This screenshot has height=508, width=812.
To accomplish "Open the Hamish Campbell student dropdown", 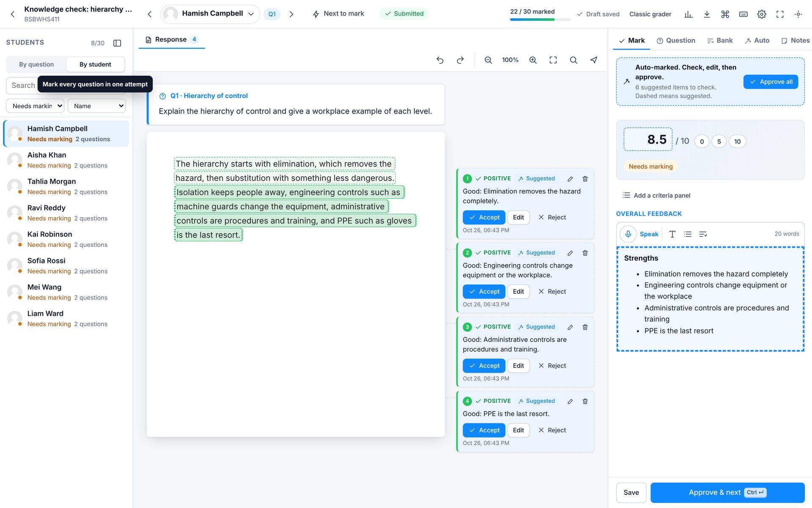I will tap(210, 14).
